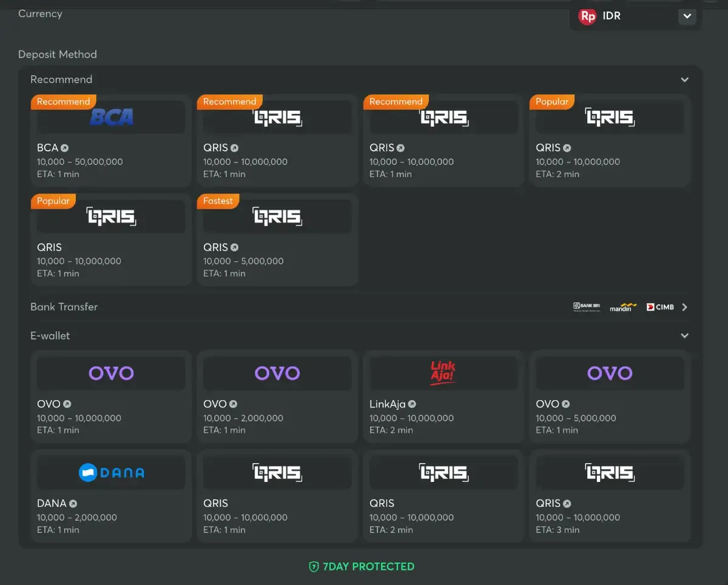Click the shield icon beside 7DAY PROTECTED

pyautogui.click(x=314, y=567)
